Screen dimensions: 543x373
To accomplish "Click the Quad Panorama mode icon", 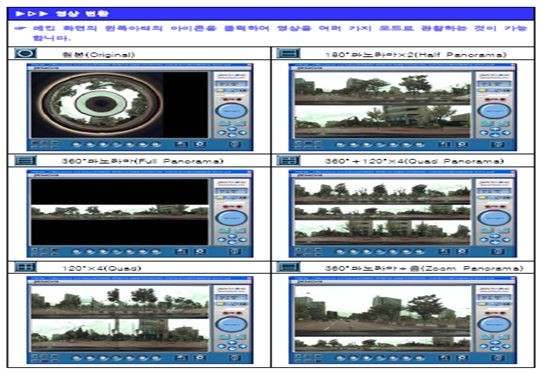I will click(x=288, y=161).
